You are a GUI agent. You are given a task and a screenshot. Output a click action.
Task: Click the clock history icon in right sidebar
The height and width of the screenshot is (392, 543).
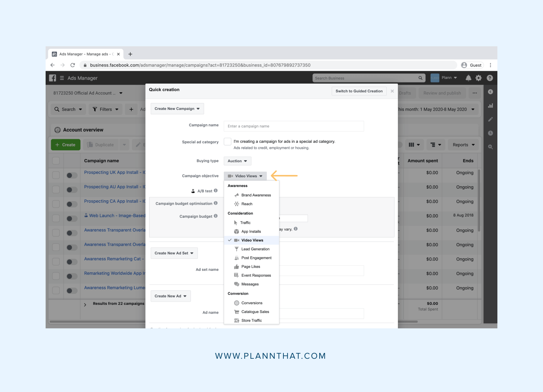click(491, 133)
